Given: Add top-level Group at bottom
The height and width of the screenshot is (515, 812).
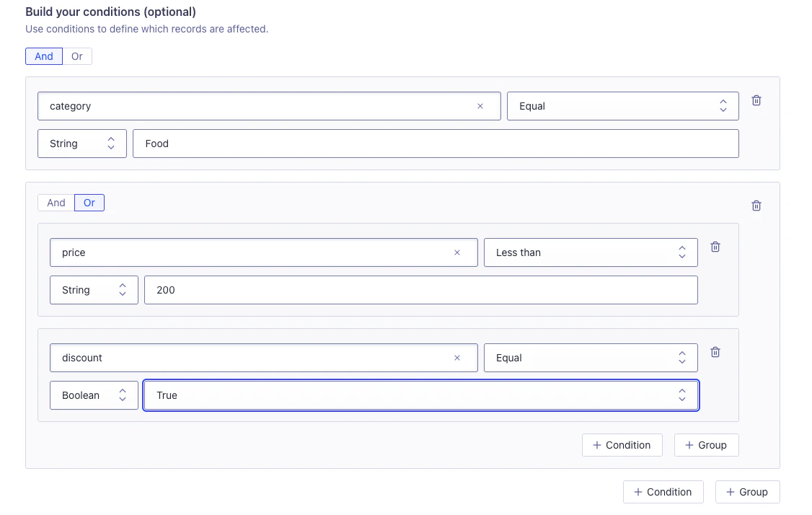Looking at the screenshot, I should (x=747, y=492).
